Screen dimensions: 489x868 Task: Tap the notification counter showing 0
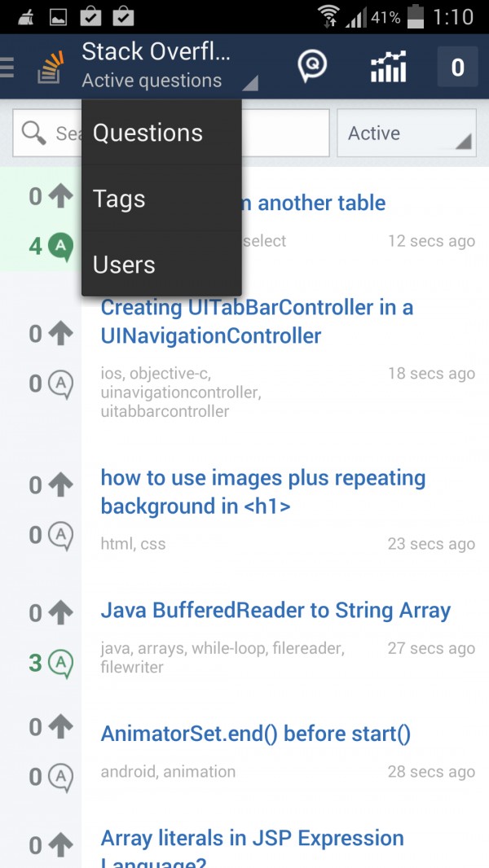[457, 67]
